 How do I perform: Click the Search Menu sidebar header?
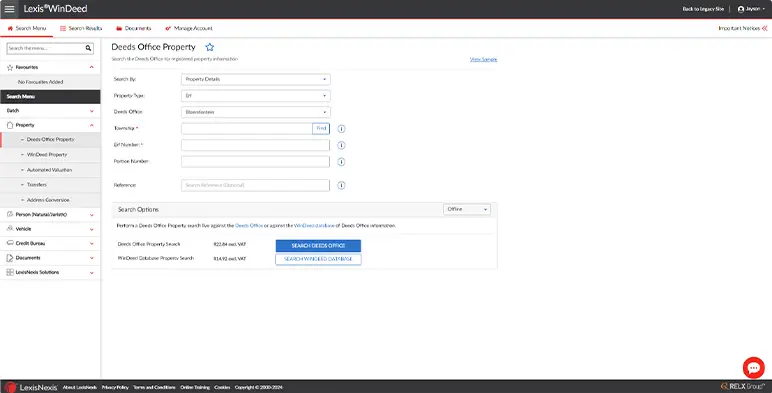[50, 97]
